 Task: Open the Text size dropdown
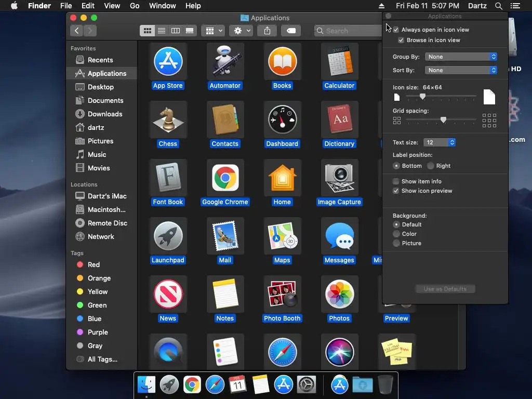tap(440, 142)
